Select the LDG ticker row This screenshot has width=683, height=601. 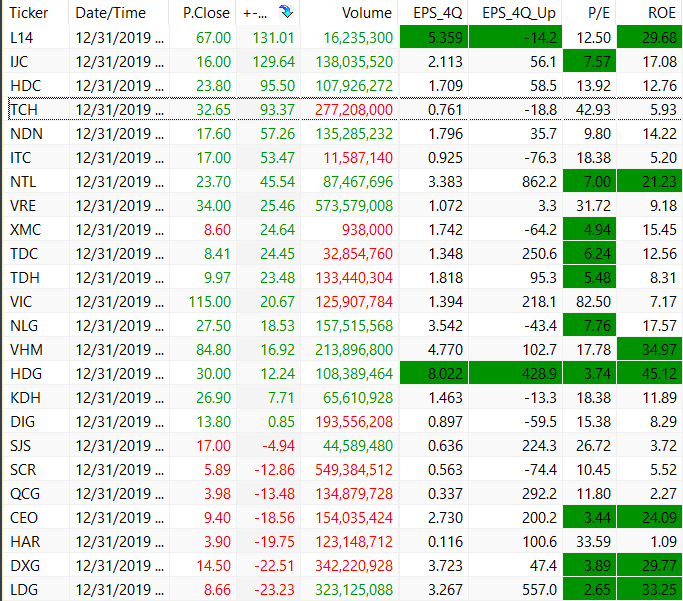(x=24, y=589)
